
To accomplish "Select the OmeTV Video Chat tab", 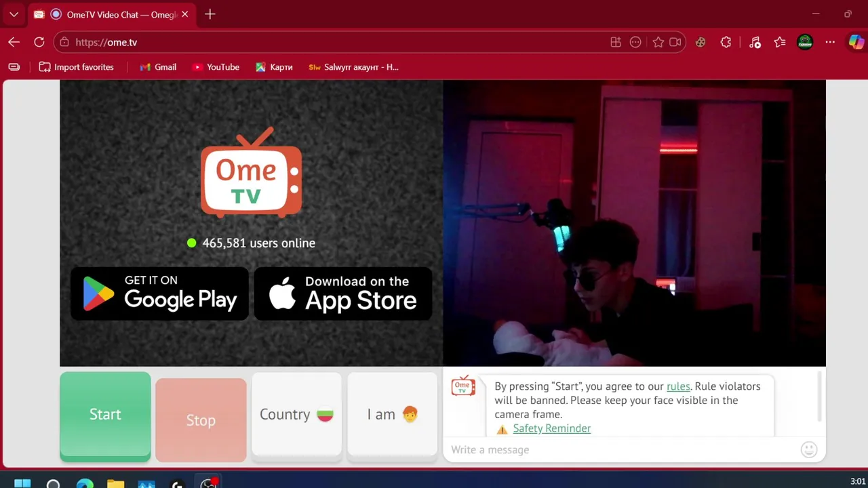I will coord(113,14).
